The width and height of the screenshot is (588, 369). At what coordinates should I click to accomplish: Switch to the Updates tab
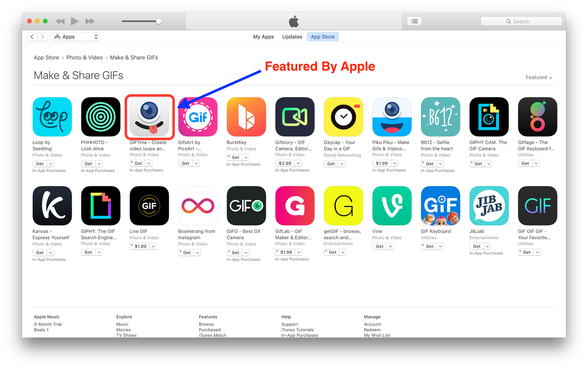tap(292, 37)
